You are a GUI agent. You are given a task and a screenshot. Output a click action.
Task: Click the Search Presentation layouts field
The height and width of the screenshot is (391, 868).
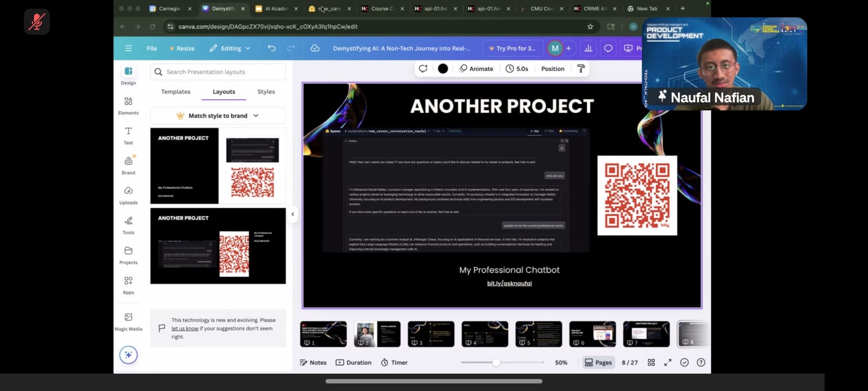coord(218,72)
